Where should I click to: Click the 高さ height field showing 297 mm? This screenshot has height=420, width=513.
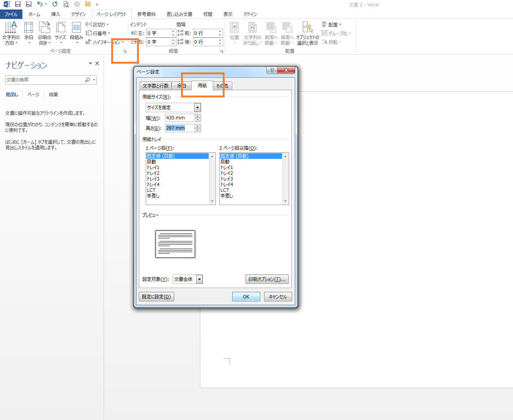[x=180, y=128]
